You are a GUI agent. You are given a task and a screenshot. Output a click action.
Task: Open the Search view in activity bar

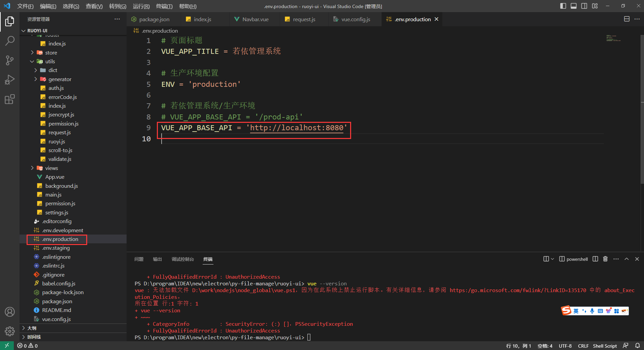point(9,41)
